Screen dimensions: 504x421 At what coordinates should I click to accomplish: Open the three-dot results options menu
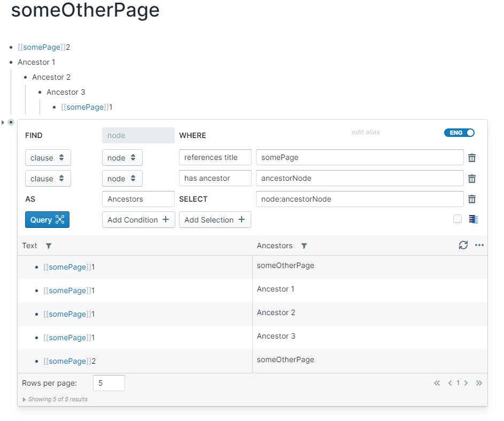[x=479, y=245]
